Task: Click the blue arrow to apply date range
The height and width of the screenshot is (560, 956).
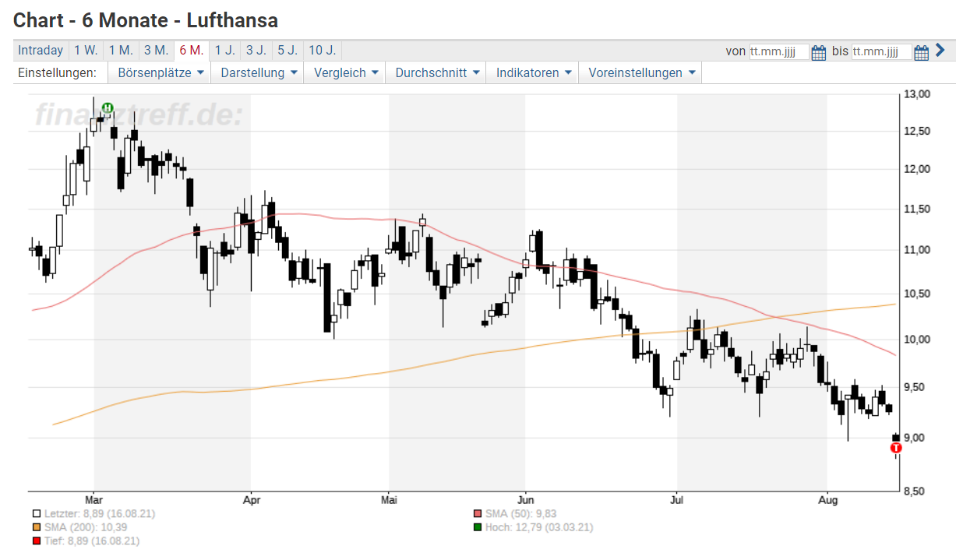Action: (940, 51)
